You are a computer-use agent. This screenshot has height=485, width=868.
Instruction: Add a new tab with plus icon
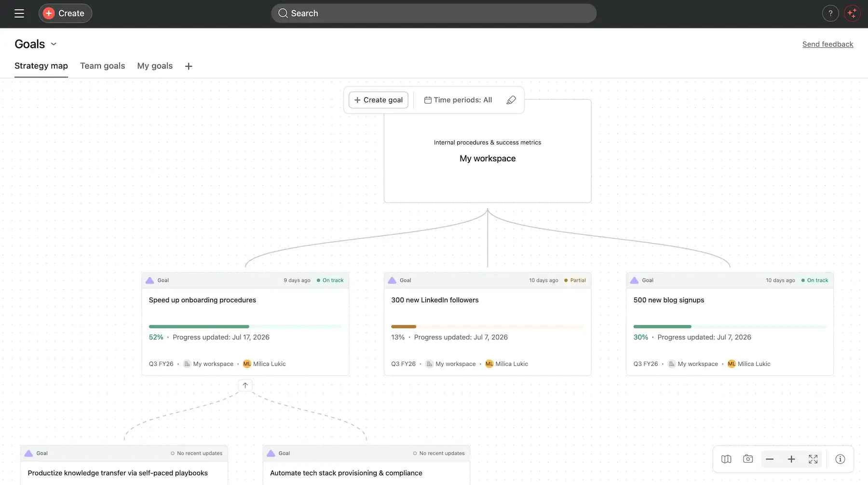point(189,67)
